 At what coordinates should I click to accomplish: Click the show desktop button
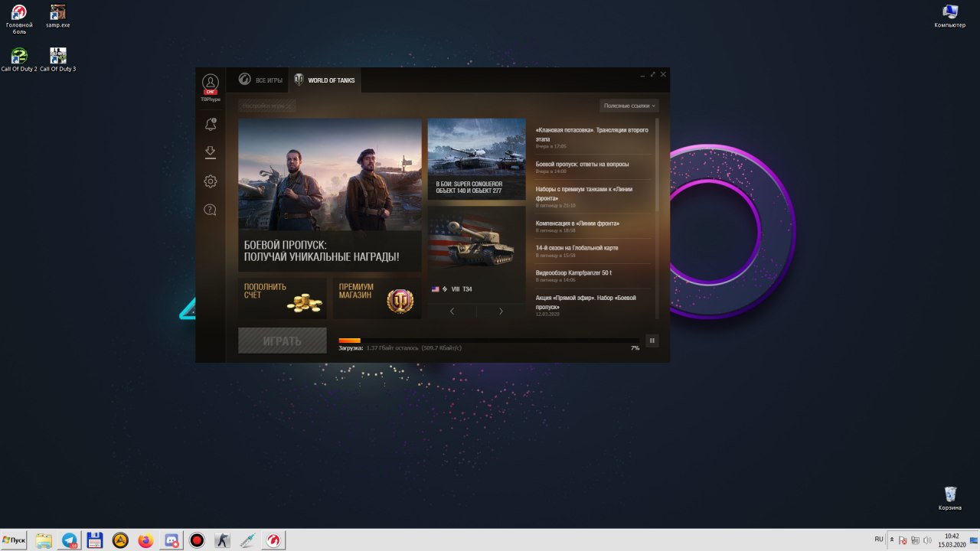click(975, 540)
